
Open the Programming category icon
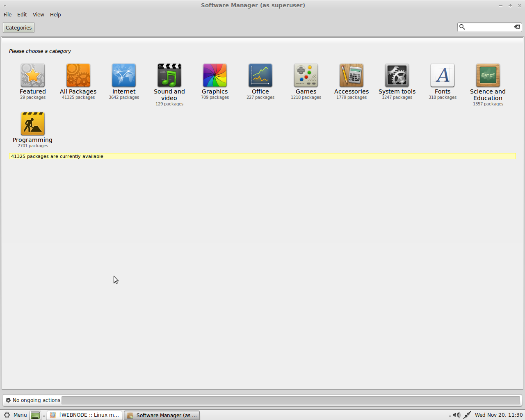(x=33, y=124)
